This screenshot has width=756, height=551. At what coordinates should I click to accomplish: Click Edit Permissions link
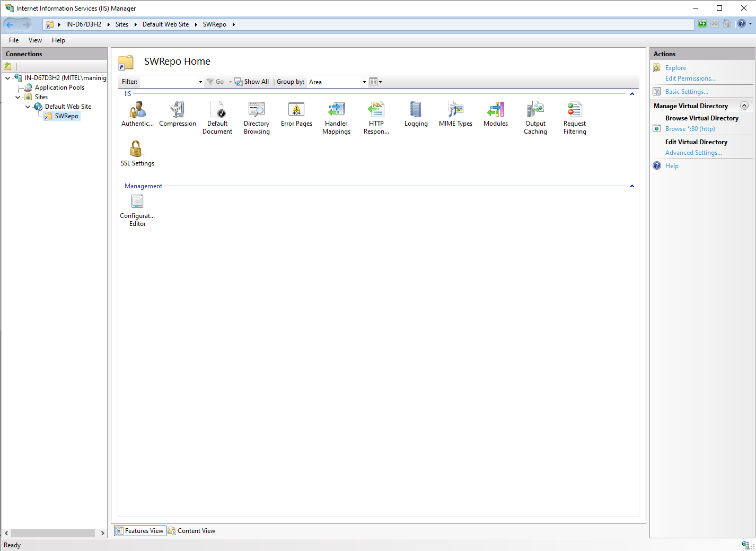690,78
